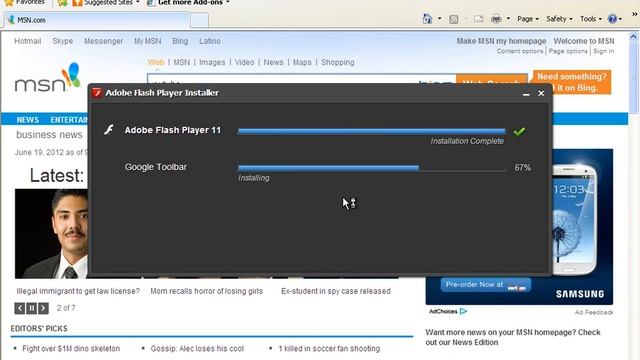This screenshot has width=640, height=360.
Task: Select the Shopping search tab
Action: pos(338,62)
